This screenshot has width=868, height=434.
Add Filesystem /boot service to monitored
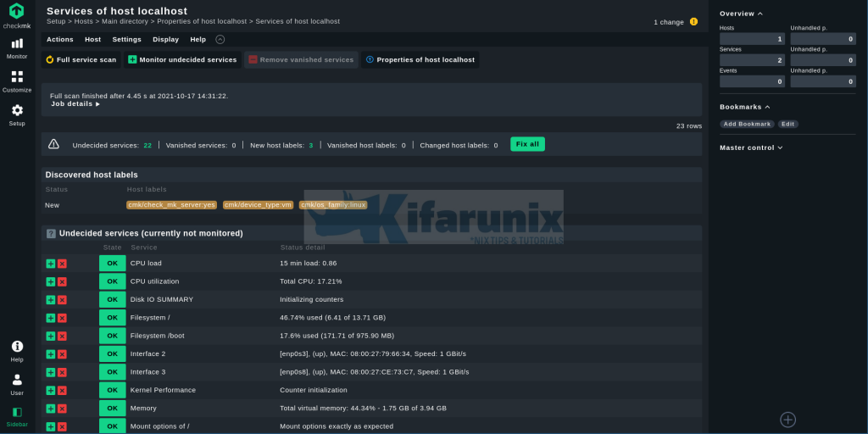pos(50,336)
